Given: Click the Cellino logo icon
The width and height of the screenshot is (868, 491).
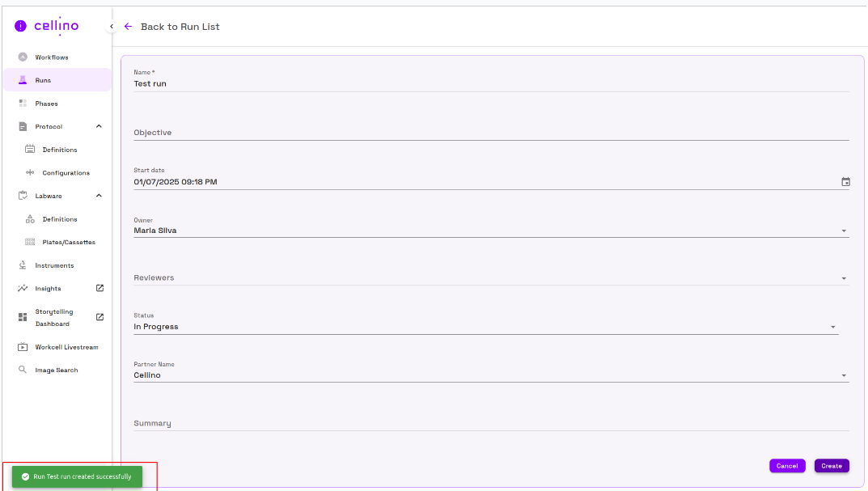Looking at the screenshot, I should coord(21,26).
